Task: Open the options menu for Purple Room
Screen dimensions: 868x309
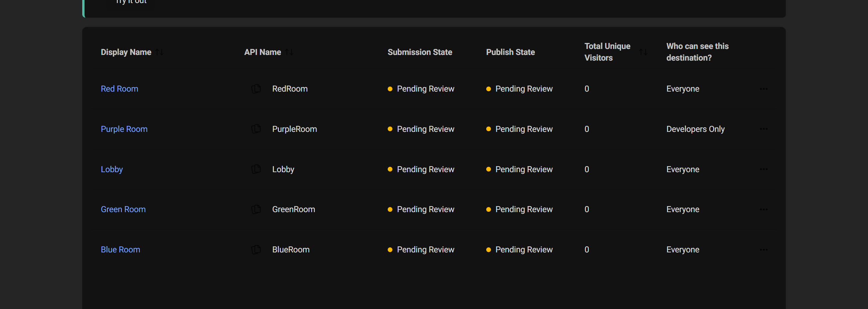Action: point(764,129)
